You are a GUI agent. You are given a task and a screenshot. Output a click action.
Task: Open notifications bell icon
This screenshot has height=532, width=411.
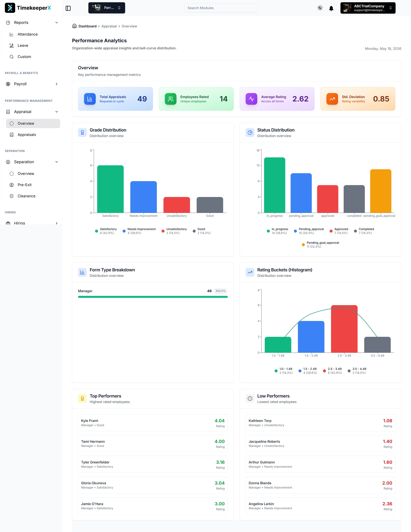(331, 8)
